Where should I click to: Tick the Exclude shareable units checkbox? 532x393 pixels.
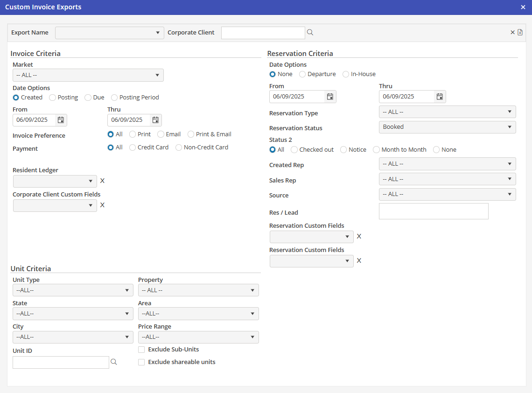[x=141, y=362]
